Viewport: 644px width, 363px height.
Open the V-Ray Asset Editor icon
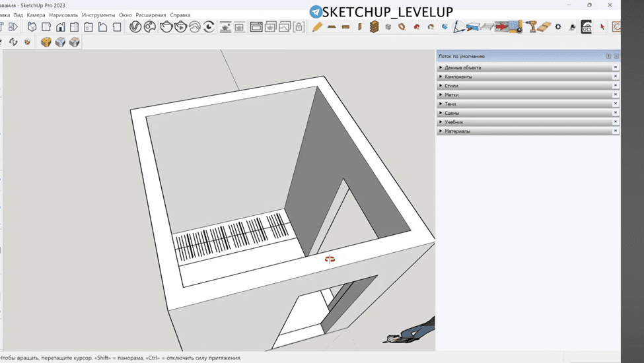tap(135, 27)
